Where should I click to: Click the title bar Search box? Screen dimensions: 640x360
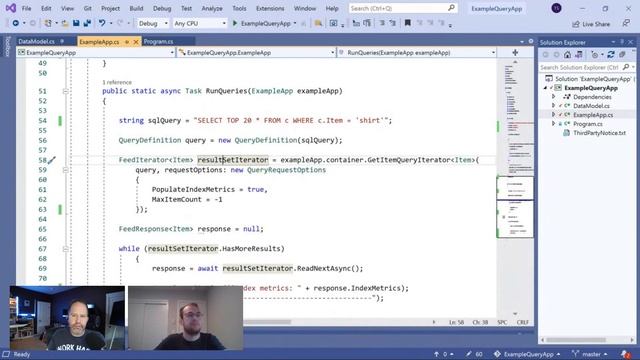(403, 8)
